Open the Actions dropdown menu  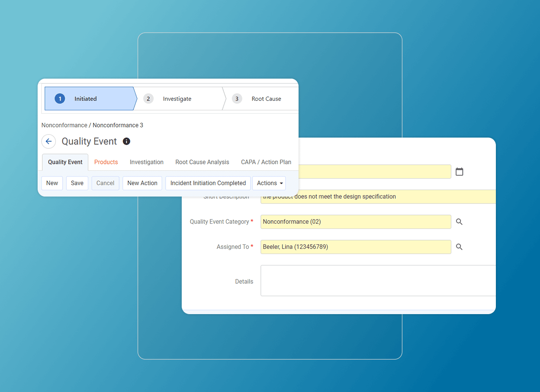pyautogui.click(x=269, y=183)
